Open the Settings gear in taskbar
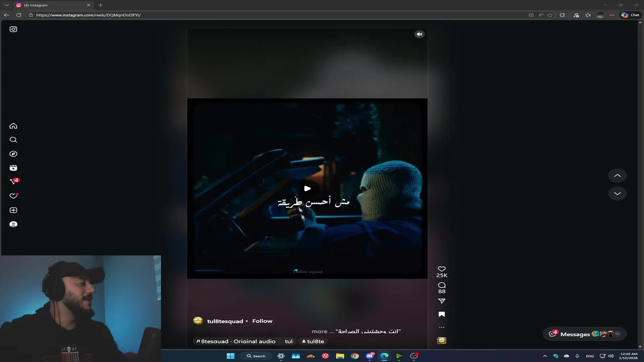 (x=281, y=356)
